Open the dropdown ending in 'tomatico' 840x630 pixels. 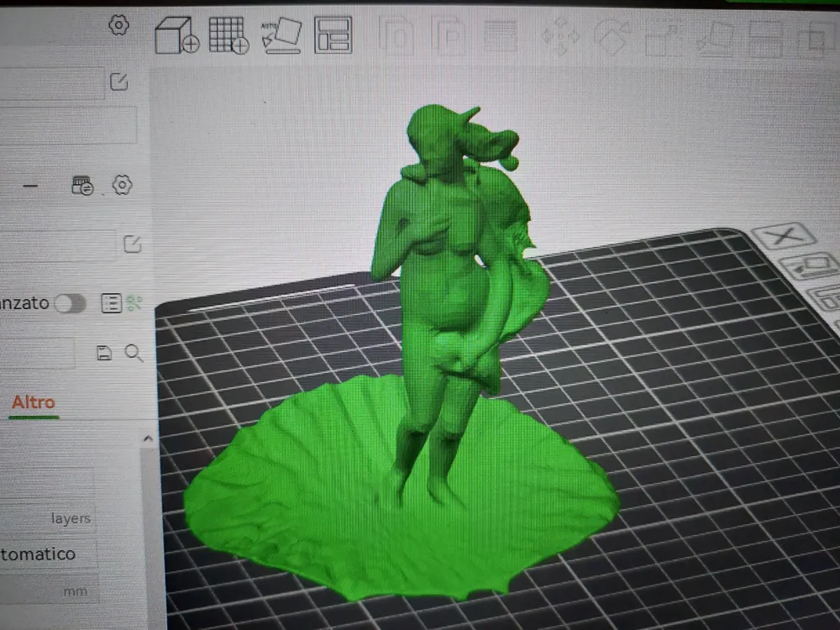point(48,554)
